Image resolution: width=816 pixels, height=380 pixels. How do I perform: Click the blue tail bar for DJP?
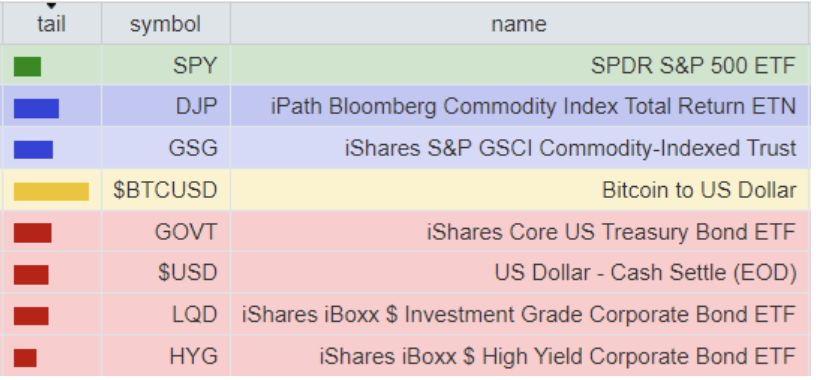coord(36,108)
